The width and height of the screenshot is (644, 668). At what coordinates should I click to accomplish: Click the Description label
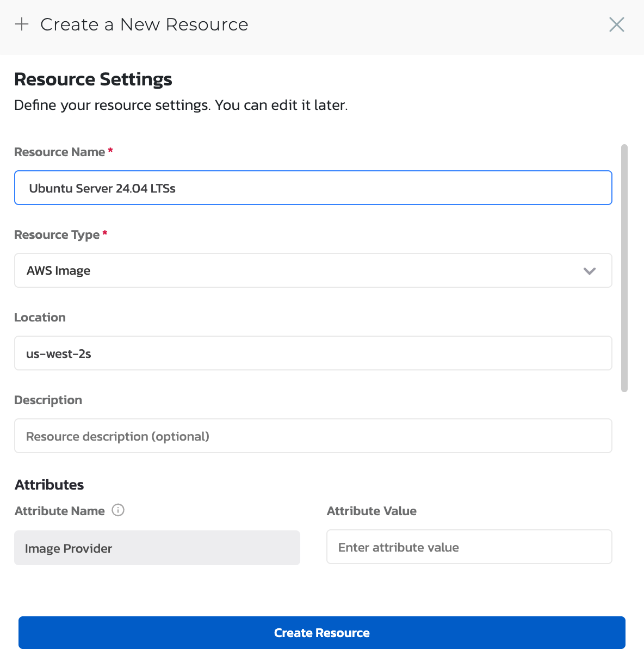click(48, 400)
